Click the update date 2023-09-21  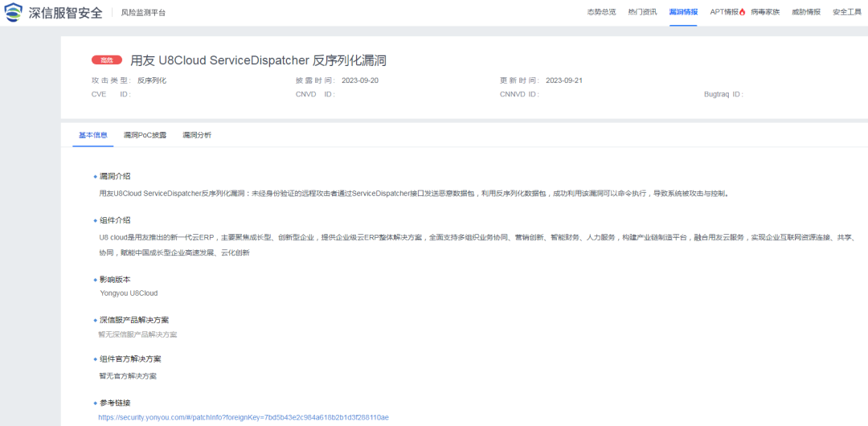564,80
